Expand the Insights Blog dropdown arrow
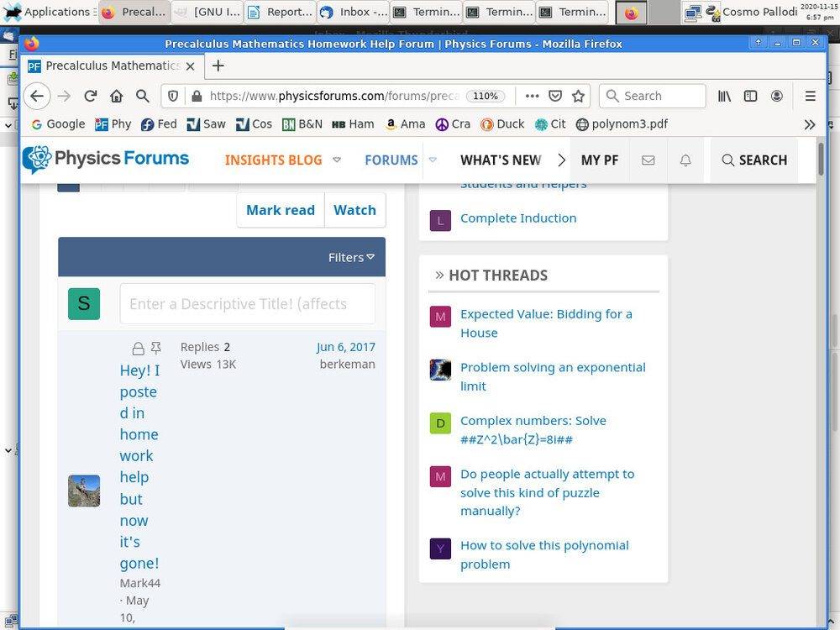Viewport: 840px width, 630px height. tap(337, 160)
